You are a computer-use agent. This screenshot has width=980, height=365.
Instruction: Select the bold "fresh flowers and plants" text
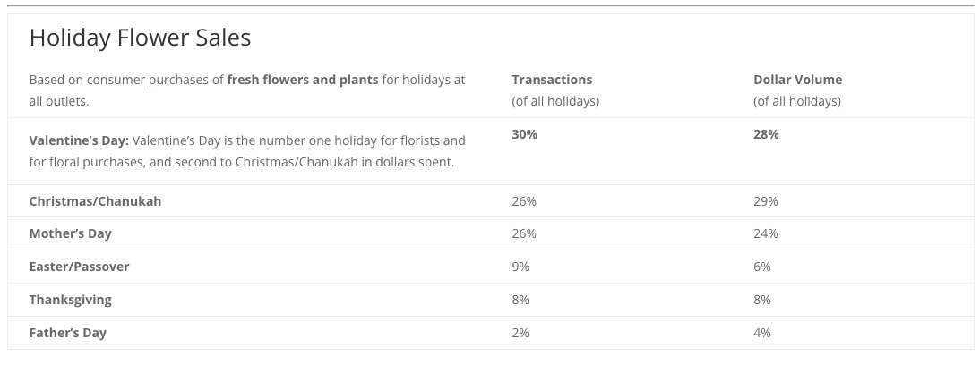click(303, 80)
